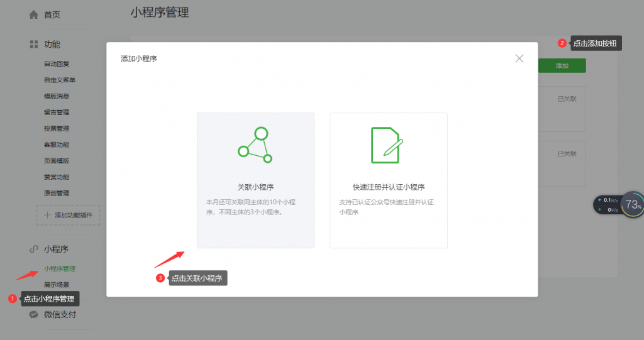Image resolution: width=644 pixels, height=340 pixels.
Task: Go to 模版消息 menu item
Action: point(57,96)
